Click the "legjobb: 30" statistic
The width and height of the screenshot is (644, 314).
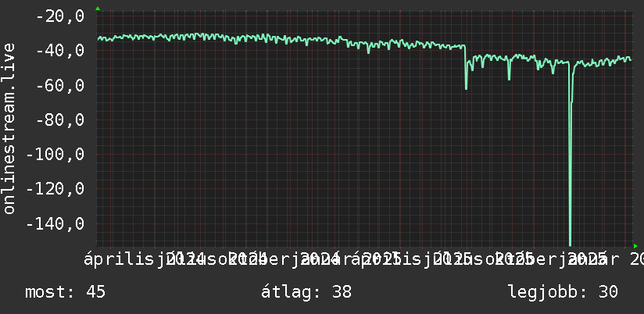tap(563, 292)
